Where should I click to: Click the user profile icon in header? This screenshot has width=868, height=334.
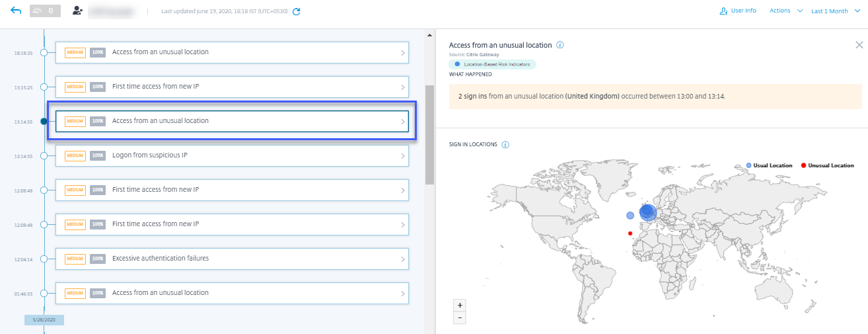click(78, 11)
